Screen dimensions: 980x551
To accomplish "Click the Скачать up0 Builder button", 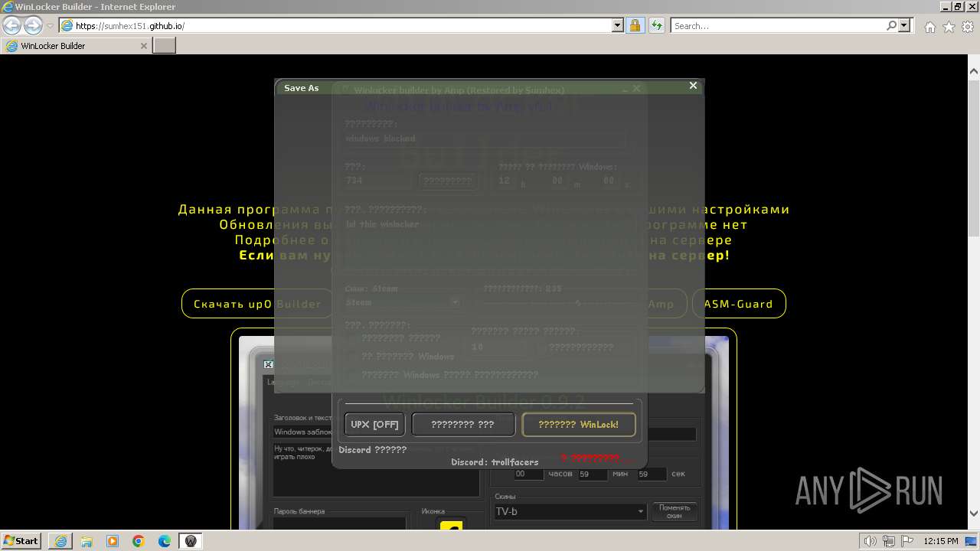I will pyautogui.click(x=257, y=304).
